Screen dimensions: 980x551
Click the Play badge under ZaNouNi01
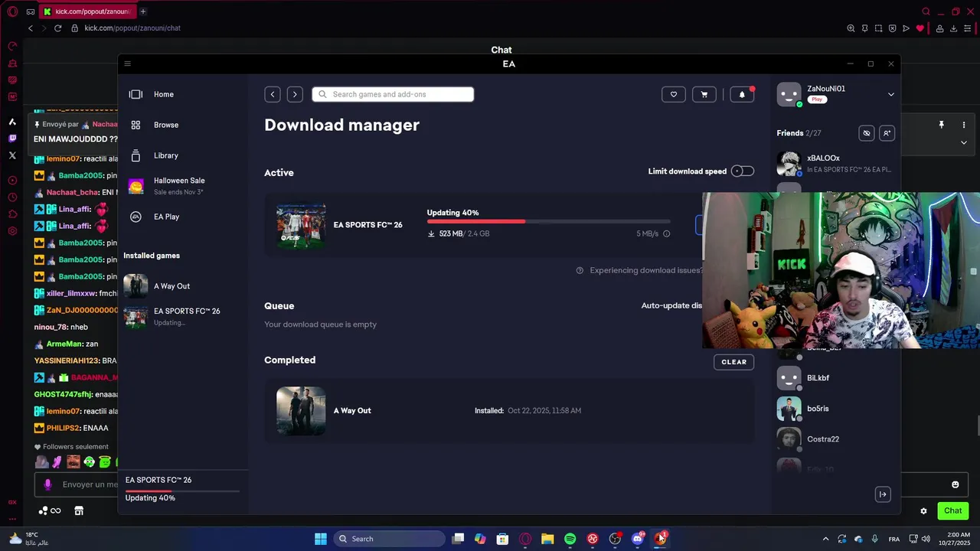tap(817, 99)
